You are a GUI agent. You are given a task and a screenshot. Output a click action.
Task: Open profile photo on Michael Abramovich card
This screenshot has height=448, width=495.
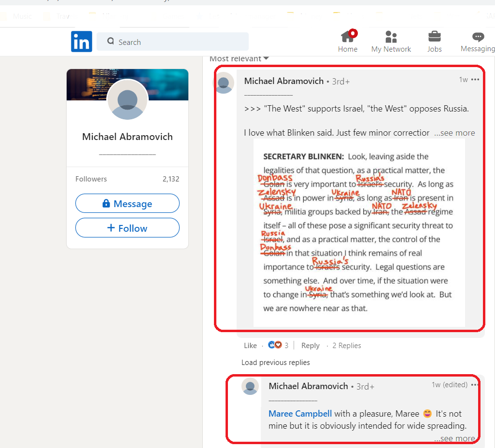click(127, 100)
